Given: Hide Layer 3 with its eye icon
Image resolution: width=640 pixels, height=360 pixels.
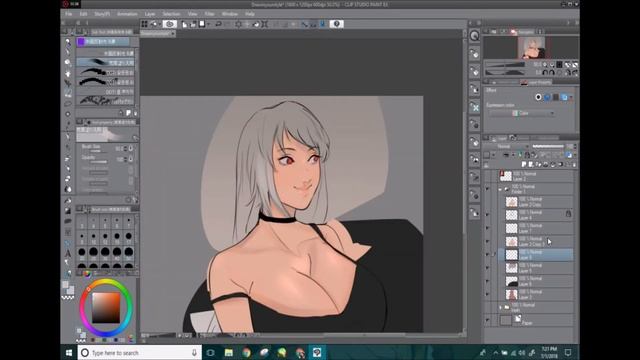Looking at the screenshot, I should (487, 294).
